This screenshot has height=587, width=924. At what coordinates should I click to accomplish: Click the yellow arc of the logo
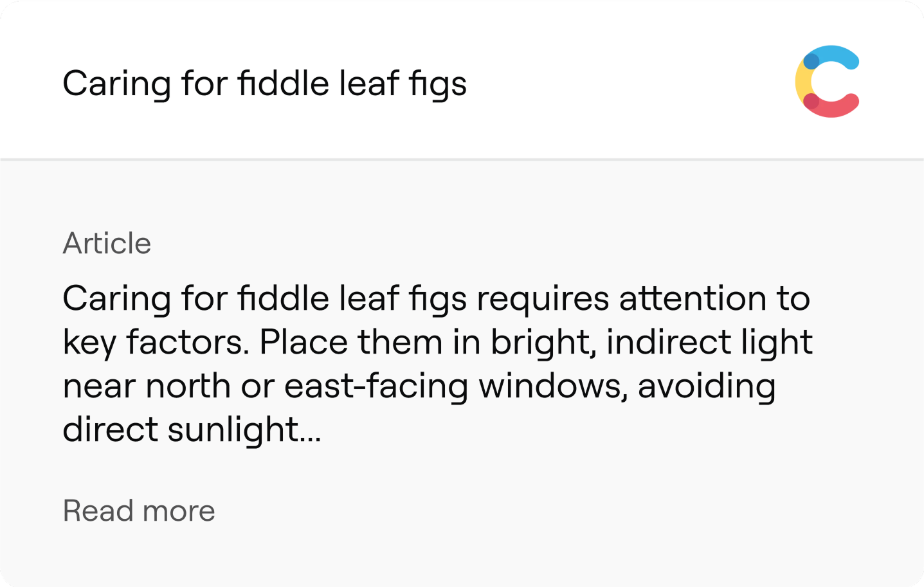(x=801, y=82)
